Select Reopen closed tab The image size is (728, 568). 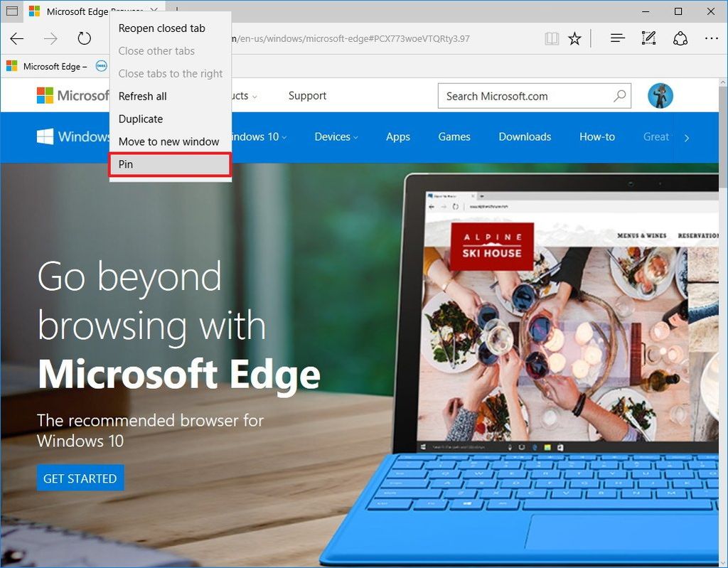[x=162, y=28]
